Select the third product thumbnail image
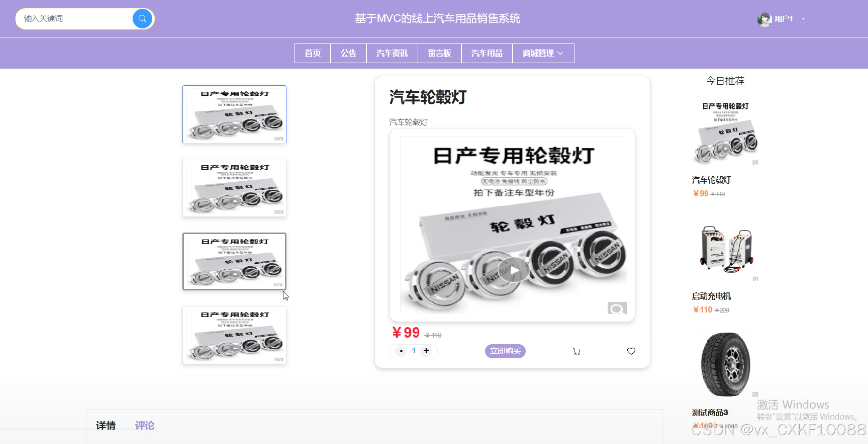Screen dimensions: 868x444 point(234,261)
